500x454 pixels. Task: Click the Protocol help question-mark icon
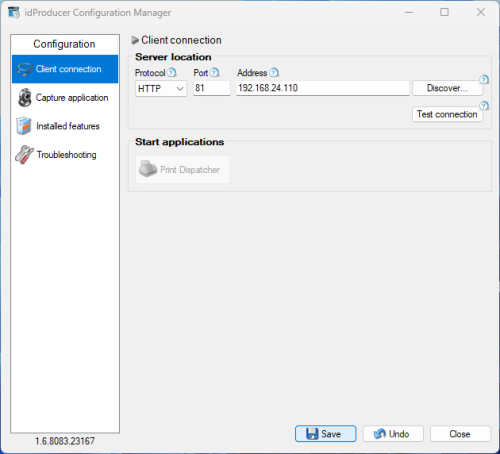click(x=172, y=72)
